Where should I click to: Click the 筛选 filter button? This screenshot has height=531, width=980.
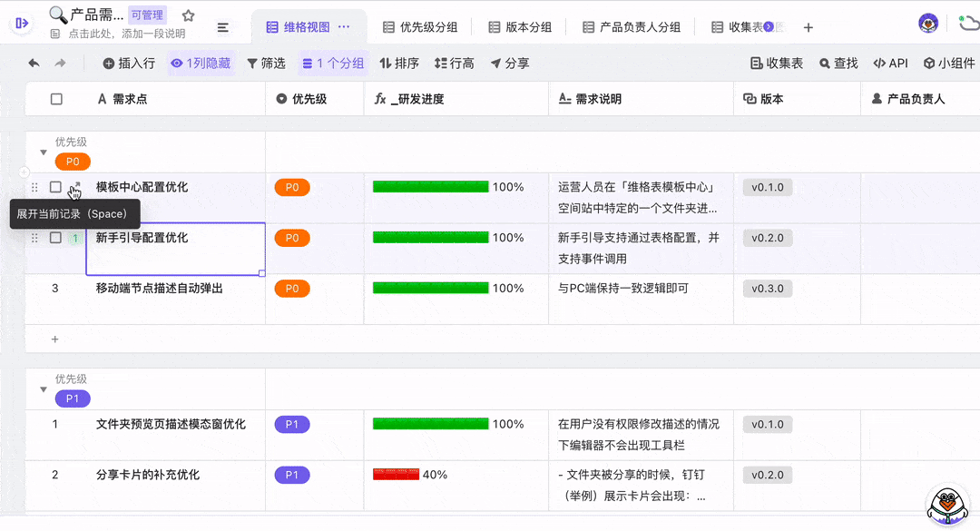266,64
